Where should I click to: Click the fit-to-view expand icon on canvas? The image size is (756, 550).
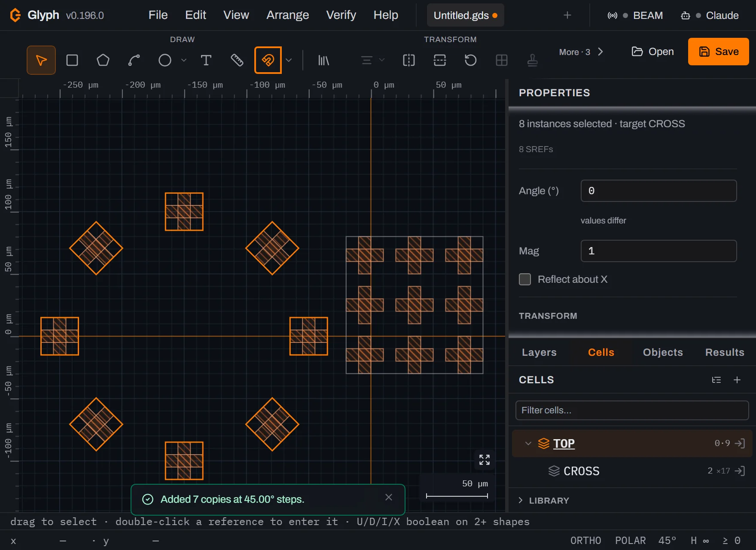485,460
